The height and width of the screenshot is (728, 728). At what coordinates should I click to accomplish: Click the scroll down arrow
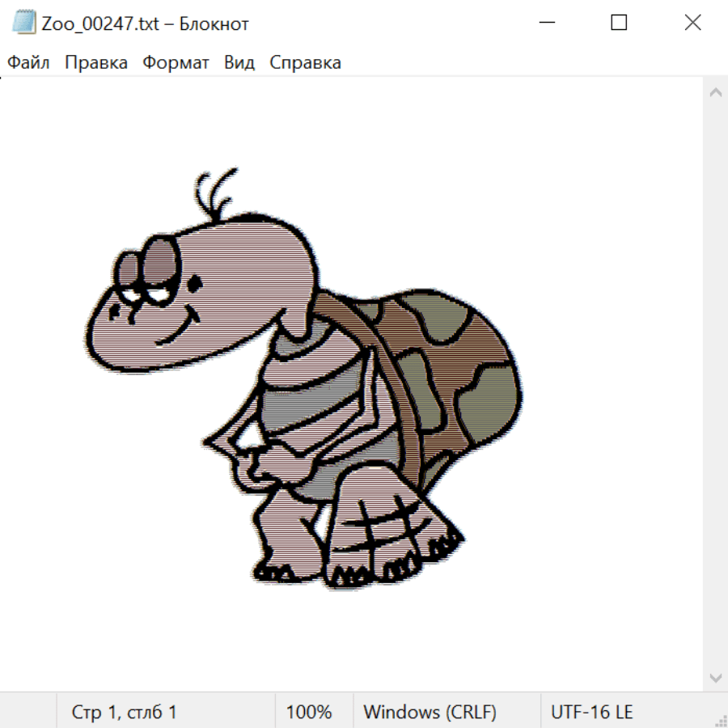click(715, 677)
